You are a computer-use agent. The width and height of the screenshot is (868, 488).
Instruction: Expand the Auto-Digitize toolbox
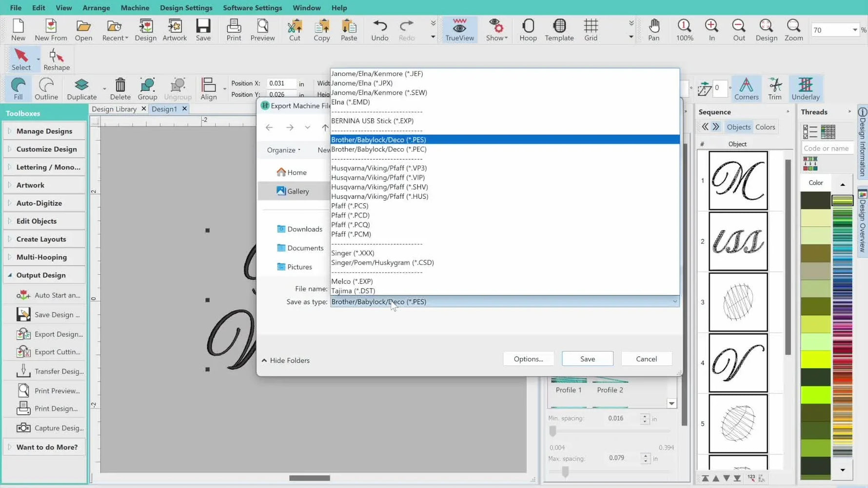[x=44, y=203]
